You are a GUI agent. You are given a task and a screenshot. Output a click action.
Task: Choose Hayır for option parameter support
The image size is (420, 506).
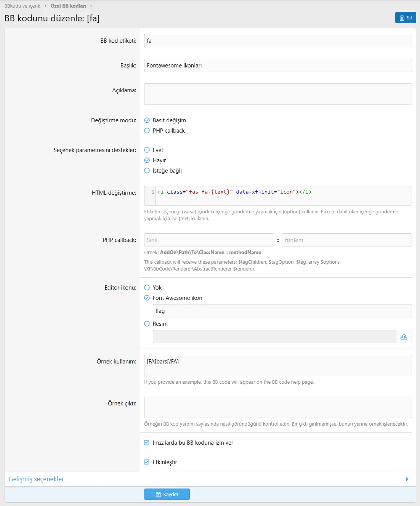[147, 160]
